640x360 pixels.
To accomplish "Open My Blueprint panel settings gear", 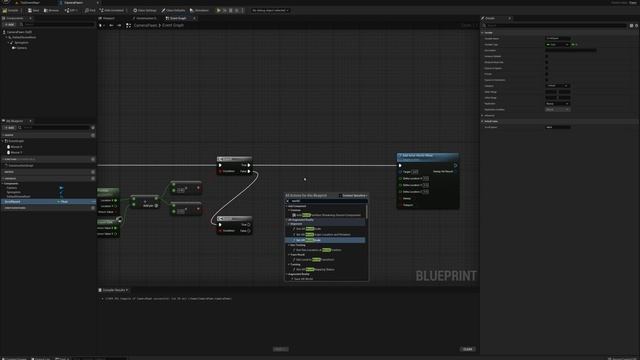I will (x=93, y=128).
